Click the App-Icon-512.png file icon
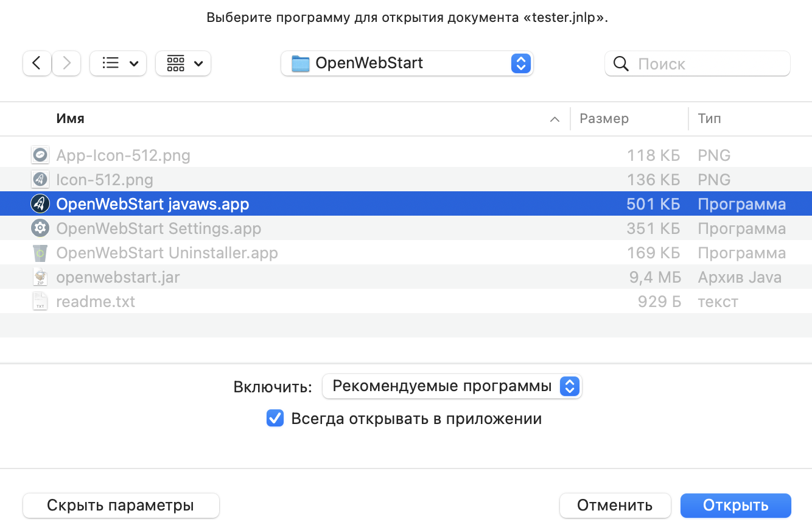Screen dimensions: 812x530 pyautogui.click(x=40, y=155)
